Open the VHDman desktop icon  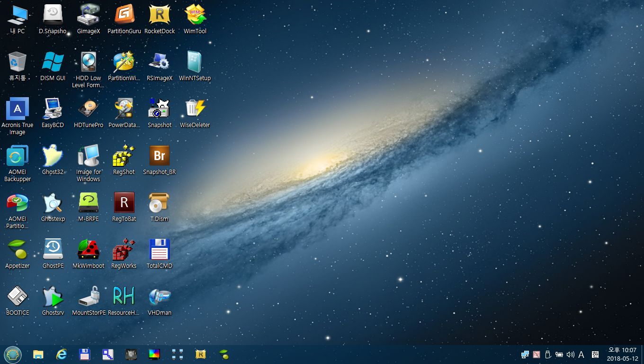pos(160,301)
